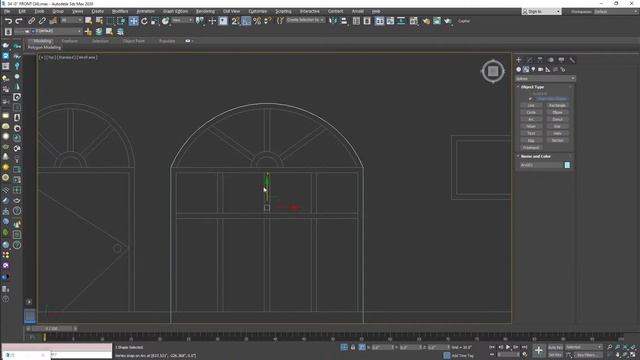Click the Zoom Extents navigation icon

pyautogui.click(x=625, y=347)
